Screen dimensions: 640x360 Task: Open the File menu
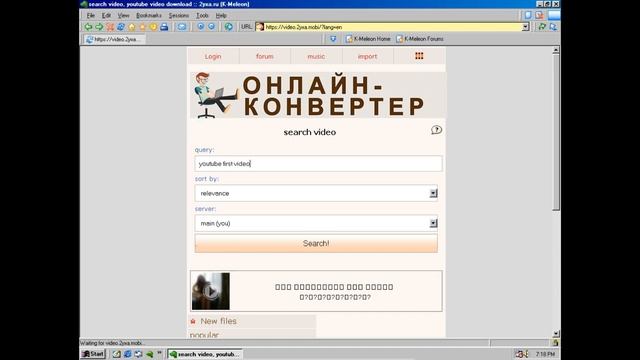click(x=91, y=16)
